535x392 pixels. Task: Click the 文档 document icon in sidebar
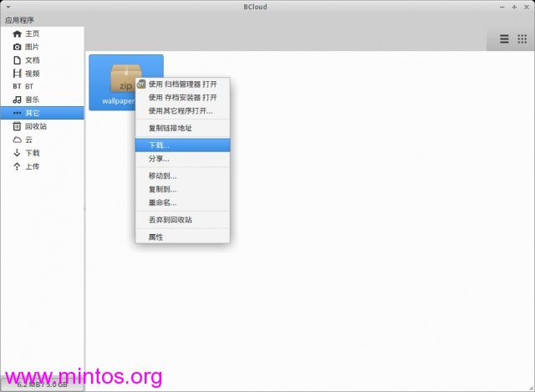tap(17, 60)
